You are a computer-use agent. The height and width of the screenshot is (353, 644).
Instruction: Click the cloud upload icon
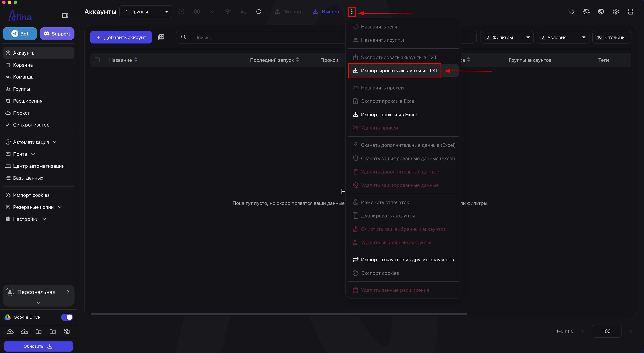[x=10, y=332]
